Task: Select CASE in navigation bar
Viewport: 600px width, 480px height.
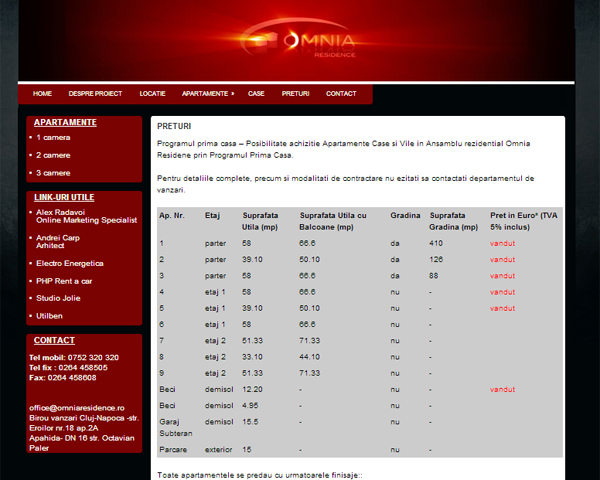Action: click(x=256, y=94)
